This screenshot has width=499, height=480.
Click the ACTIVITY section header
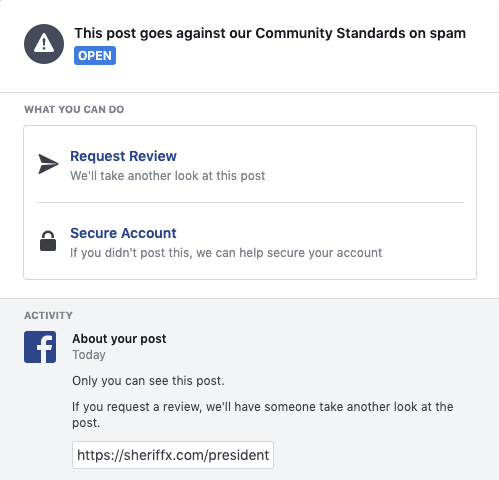click(48, 315)
